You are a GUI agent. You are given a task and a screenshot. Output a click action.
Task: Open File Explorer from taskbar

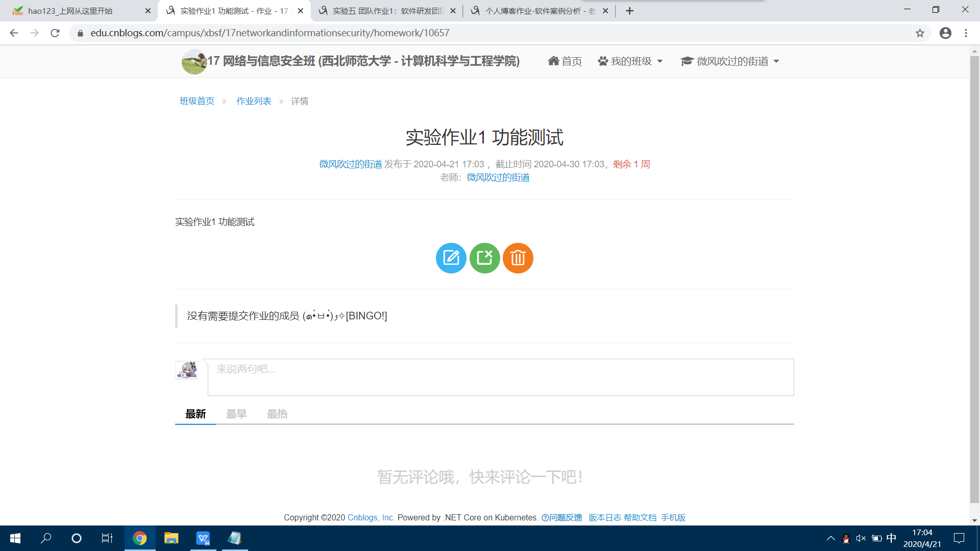(x=171, y=538)
